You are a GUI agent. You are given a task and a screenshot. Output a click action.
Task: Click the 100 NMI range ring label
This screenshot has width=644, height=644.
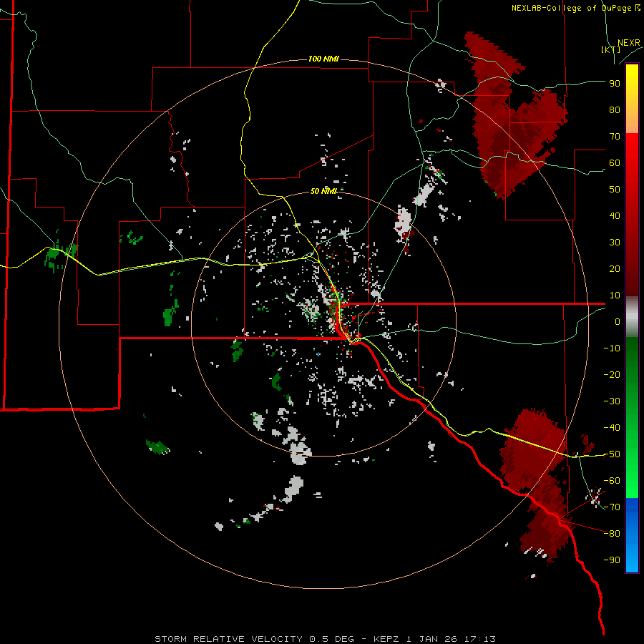(x=323, y=59)
